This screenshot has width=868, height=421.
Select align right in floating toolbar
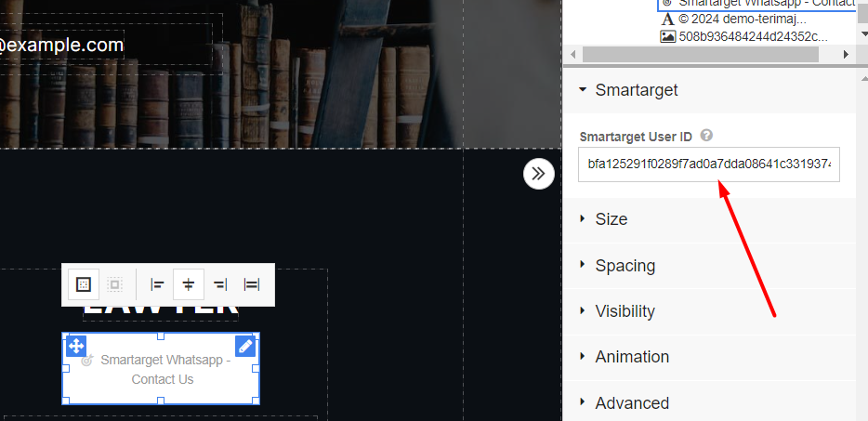pos(220,285)
